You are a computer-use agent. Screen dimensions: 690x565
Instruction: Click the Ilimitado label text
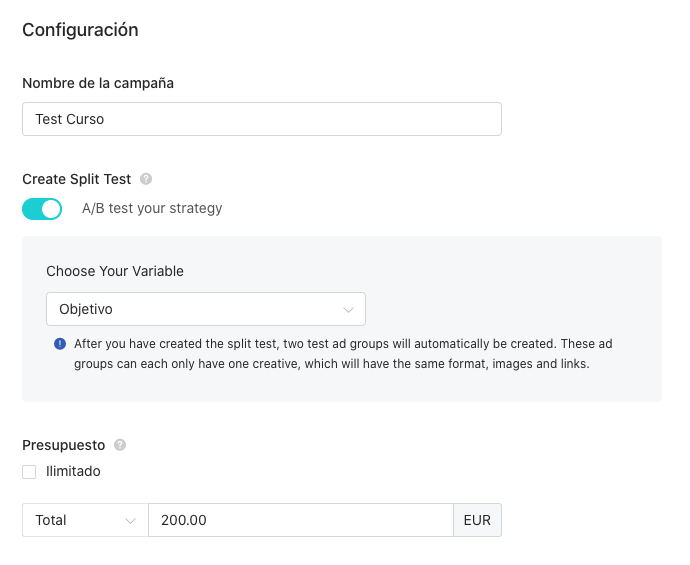tap(73, 471)
